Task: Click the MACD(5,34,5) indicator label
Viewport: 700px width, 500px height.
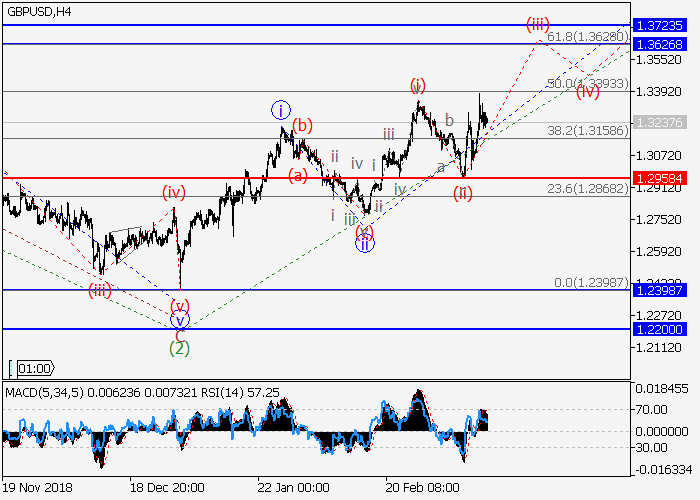Action: (44, 393)
